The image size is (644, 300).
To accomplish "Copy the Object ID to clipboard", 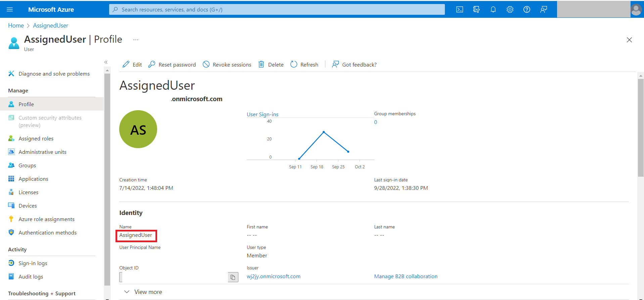I will [x=233, y=277].
